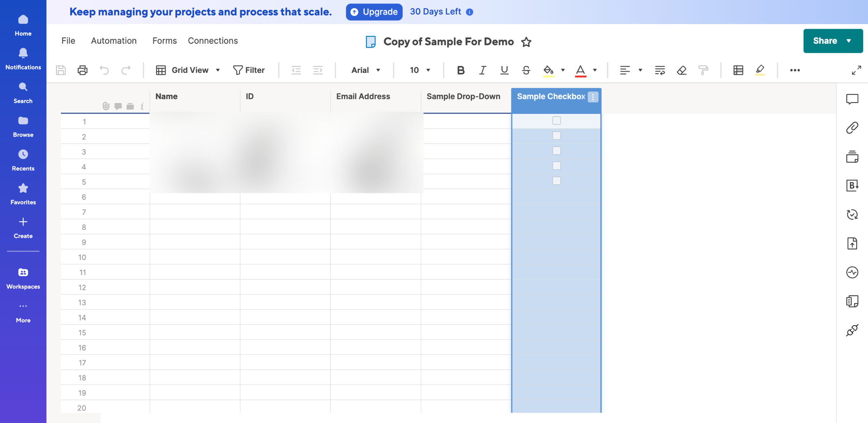The image size is (868, 423).
Task: Open the Forms menu
Action: point(165,41)
